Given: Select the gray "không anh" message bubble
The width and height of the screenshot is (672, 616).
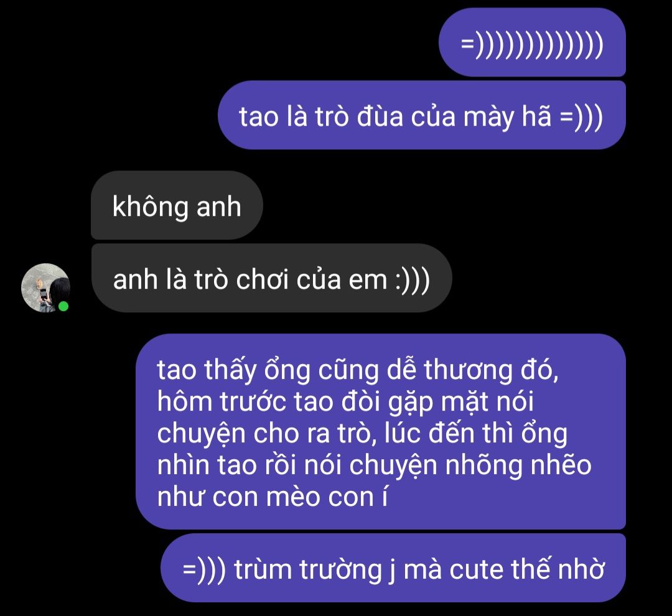Looking at the screenshot, I should pyautogui.click(x=177, y=205).
